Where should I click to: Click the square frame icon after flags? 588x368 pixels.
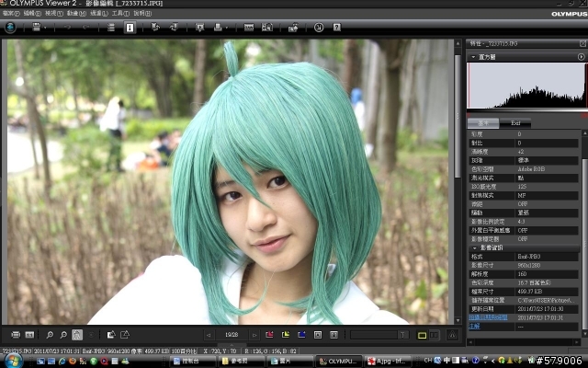coord(318,335)
